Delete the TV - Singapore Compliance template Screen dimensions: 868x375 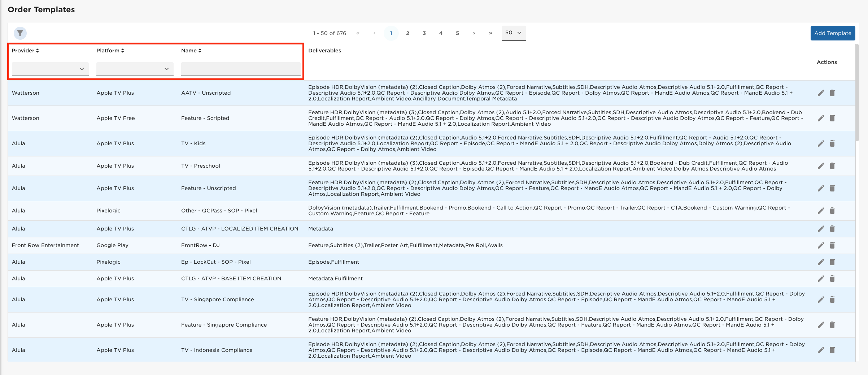click(832, 299)
